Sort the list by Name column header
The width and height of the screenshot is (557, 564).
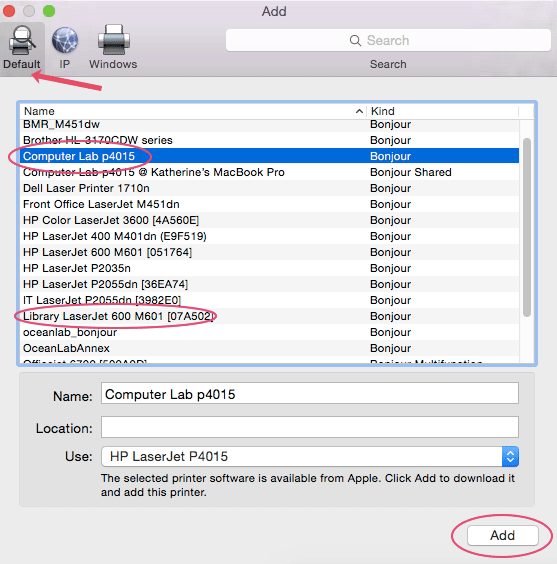192,111
